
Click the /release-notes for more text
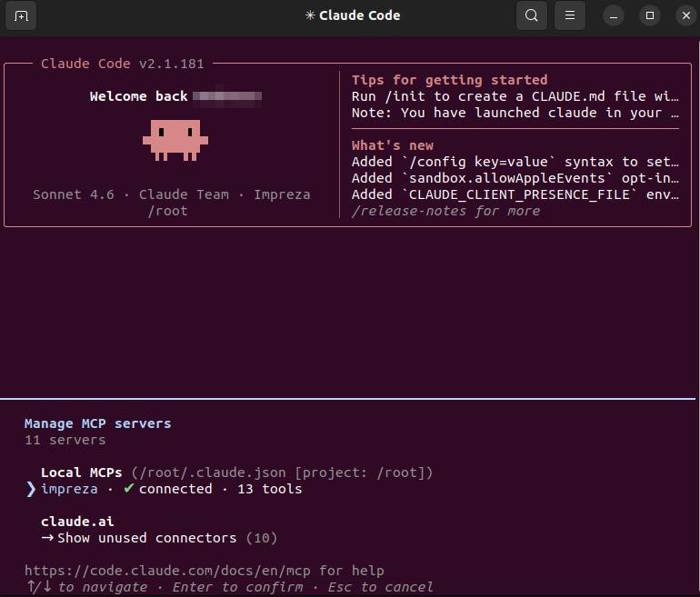(446, 211)
